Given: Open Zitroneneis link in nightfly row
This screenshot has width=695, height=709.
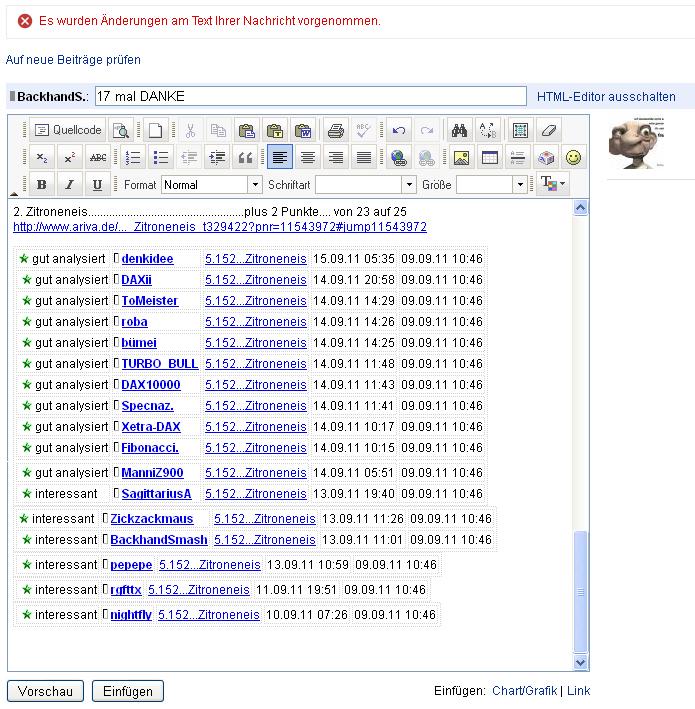Looking at the screenshot, I should [209, 614].
